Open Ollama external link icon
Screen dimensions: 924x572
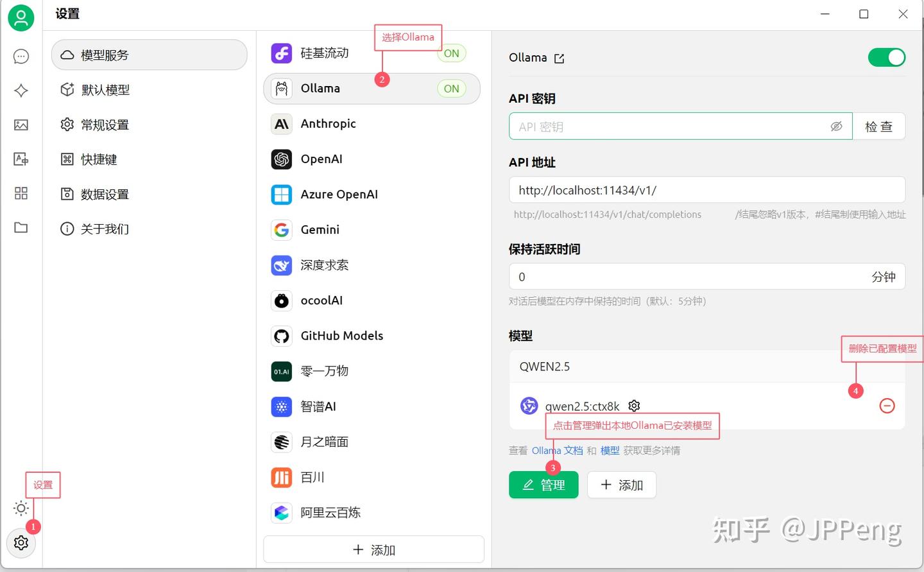[560, 58]
